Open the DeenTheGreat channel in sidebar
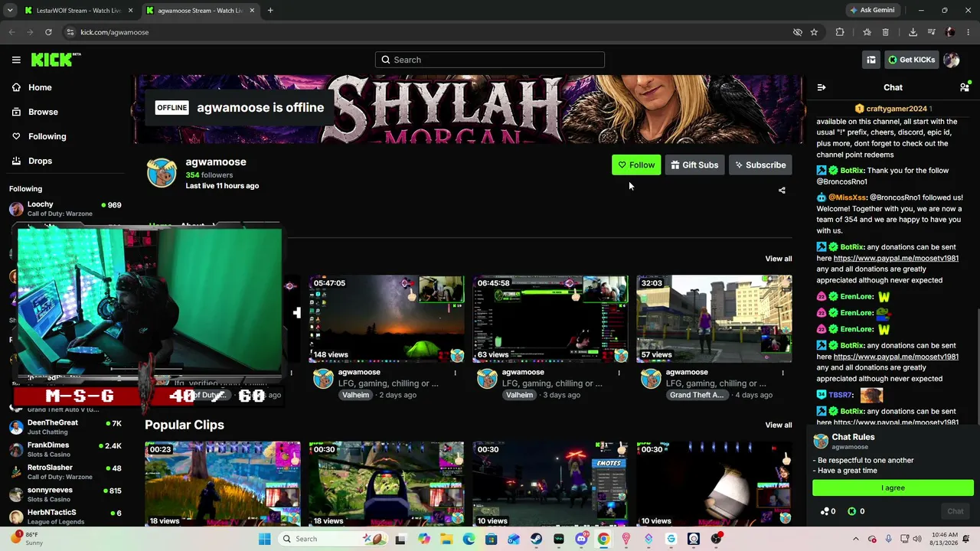Screen dimensions: 980x551 (x=66, y=426)
